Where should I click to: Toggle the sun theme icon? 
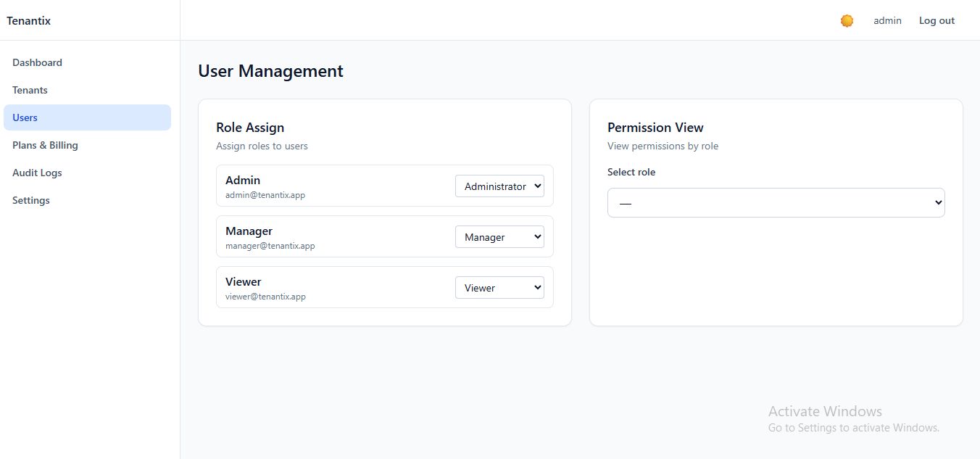847,21
